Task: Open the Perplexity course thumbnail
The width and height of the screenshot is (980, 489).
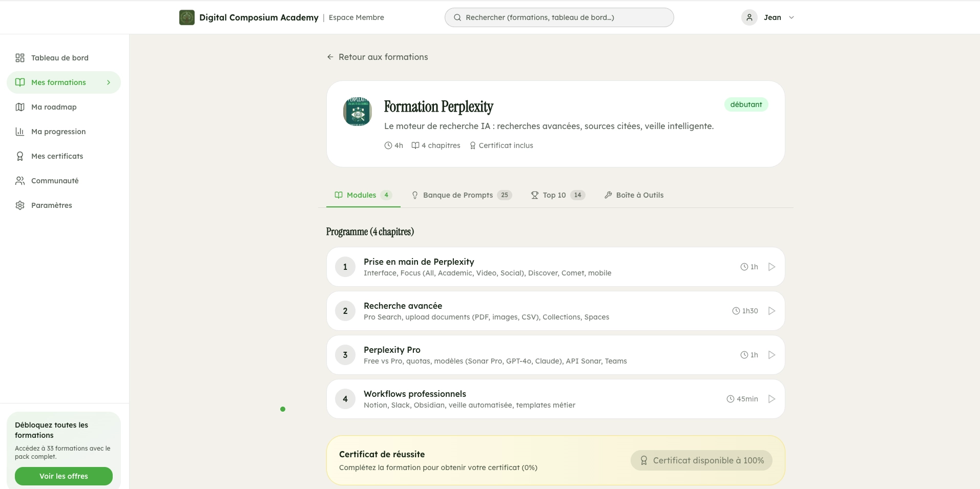Action: coord(357,112)
